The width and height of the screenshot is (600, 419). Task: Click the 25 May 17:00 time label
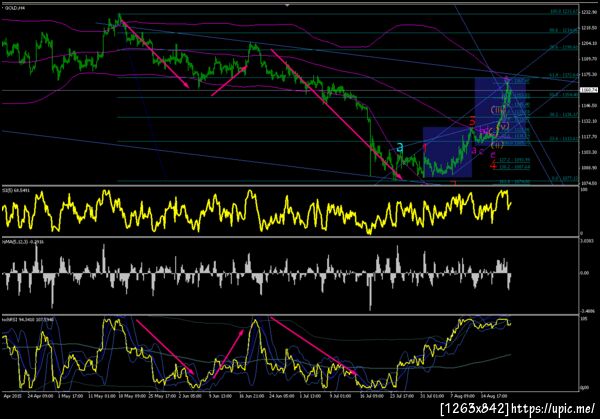[162, 396]
